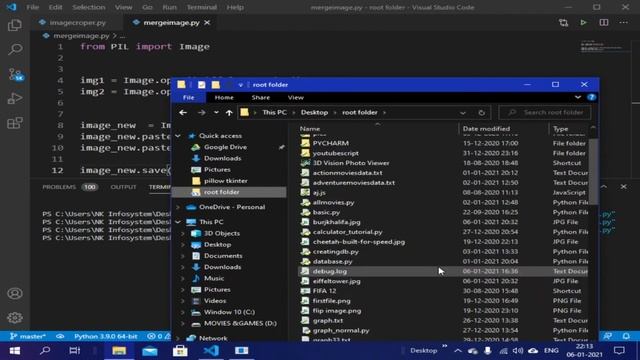Open notifications bell in VS Code status bar
This screenshot has height=360, width=640.
coord(626,336)
